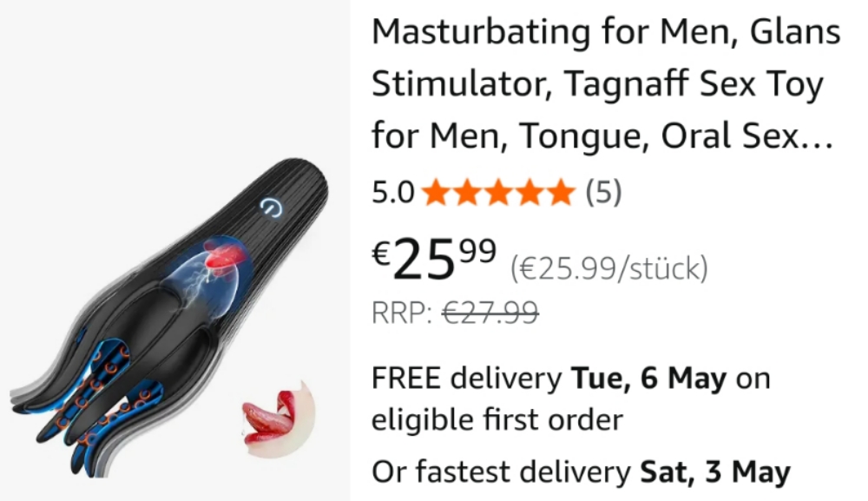
Task: Open the product image thumbnail
Action: 175,250
